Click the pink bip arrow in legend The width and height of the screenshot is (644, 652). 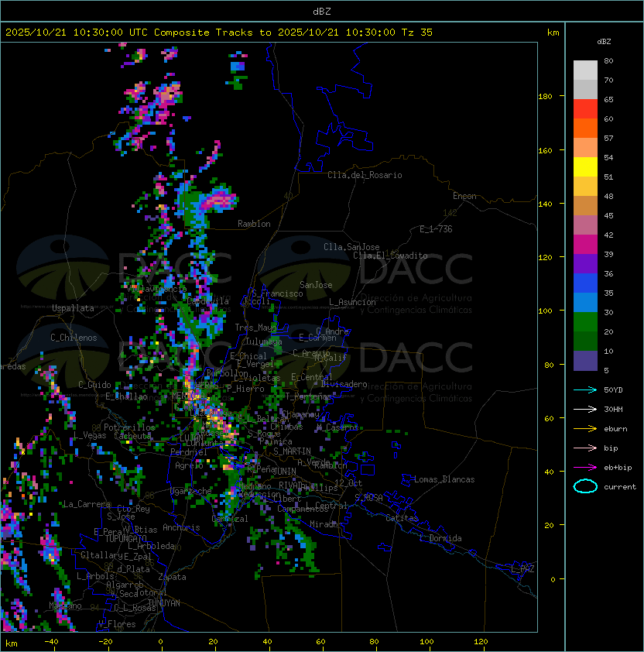click(585, 448)
